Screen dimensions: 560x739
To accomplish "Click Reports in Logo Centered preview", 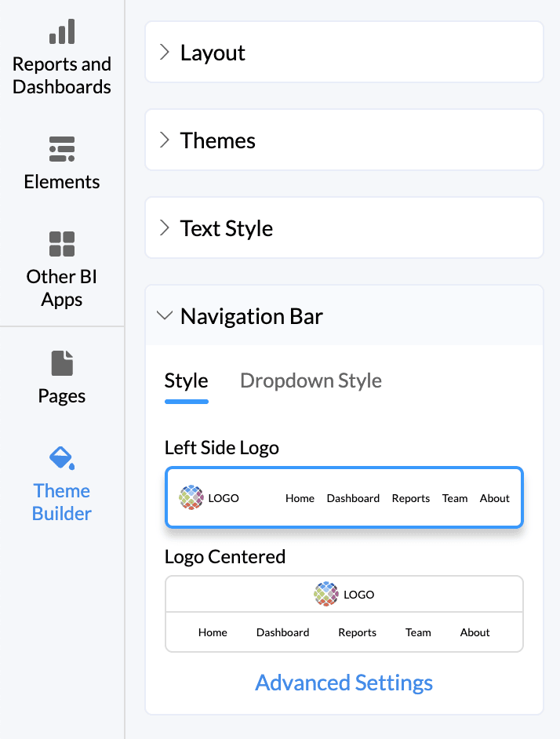I will tap(358, 633).
